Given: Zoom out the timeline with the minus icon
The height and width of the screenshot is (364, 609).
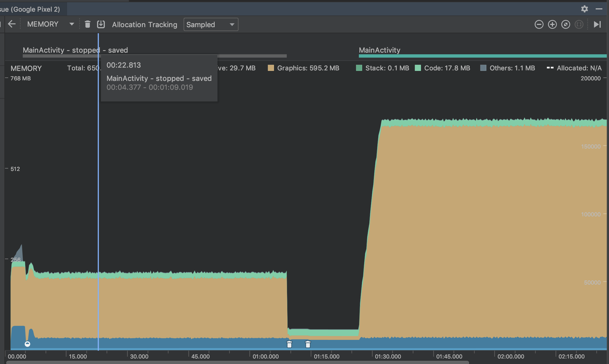Looking at the screenshot, I should (539, 24).
